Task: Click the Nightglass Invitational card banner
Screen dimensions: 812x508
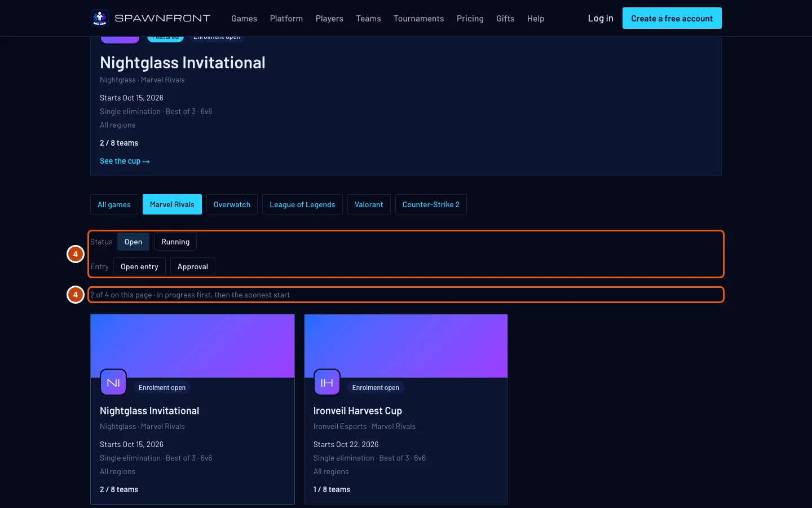Action: coord(192,345)
